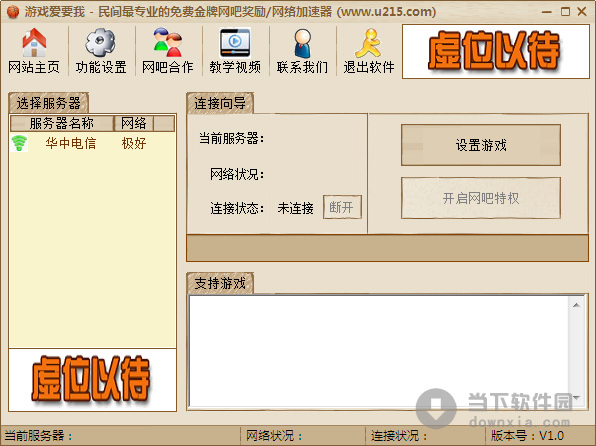Click scroll-down arrow in 支持游戏 list
The height and width of the screenshot is (446, 596).
(577, 398)
